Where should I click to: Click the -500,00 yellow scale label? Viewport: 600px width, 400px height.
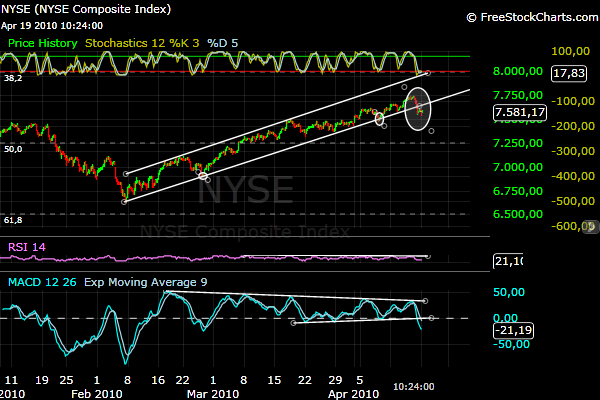(x=573, y=201)
